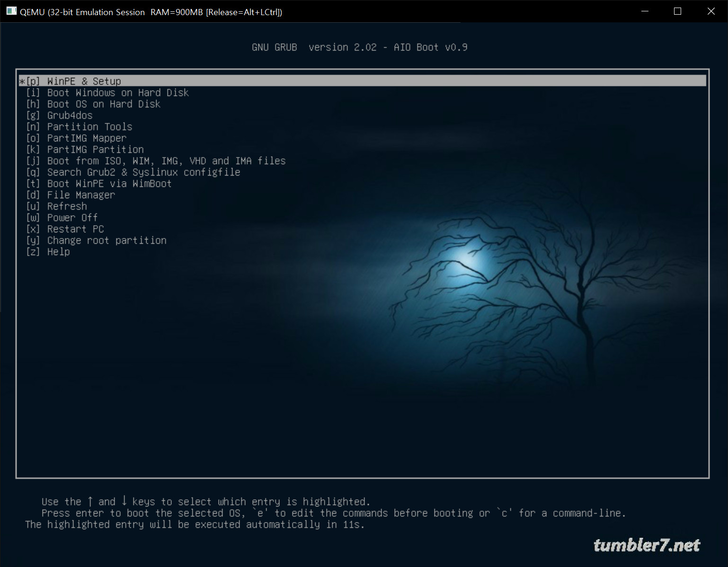Click the 'Press enter to boot' hint line
Viewport: 728px width, 567px height.
334,513
